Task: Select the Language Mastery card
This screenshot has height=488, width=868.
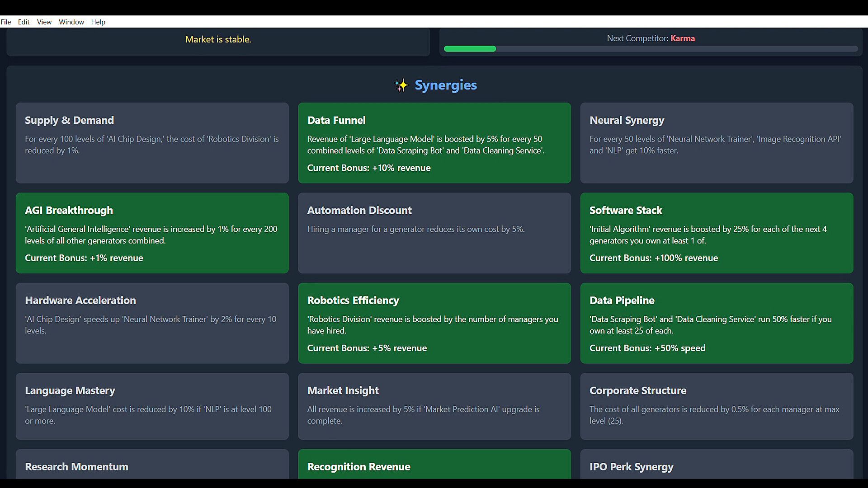Action: (152, 406)
